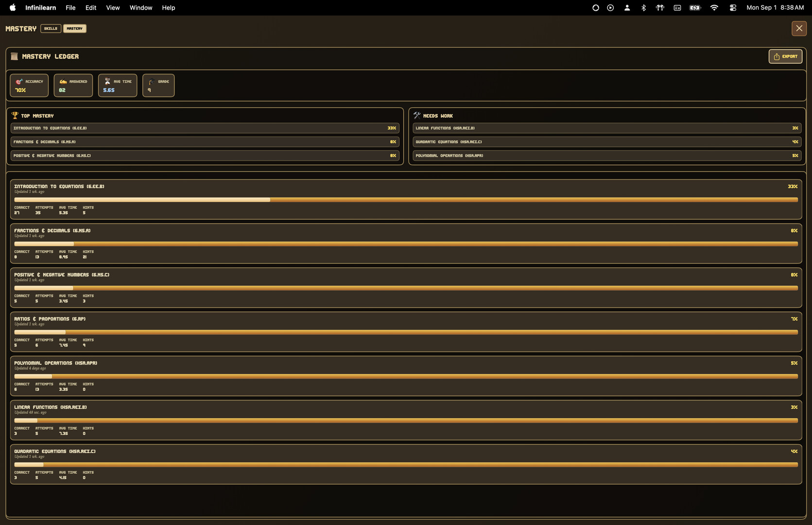Click the share icon inside the Export button
The width and height of the screenshot is (812, 525).
(x=776, y=56)
